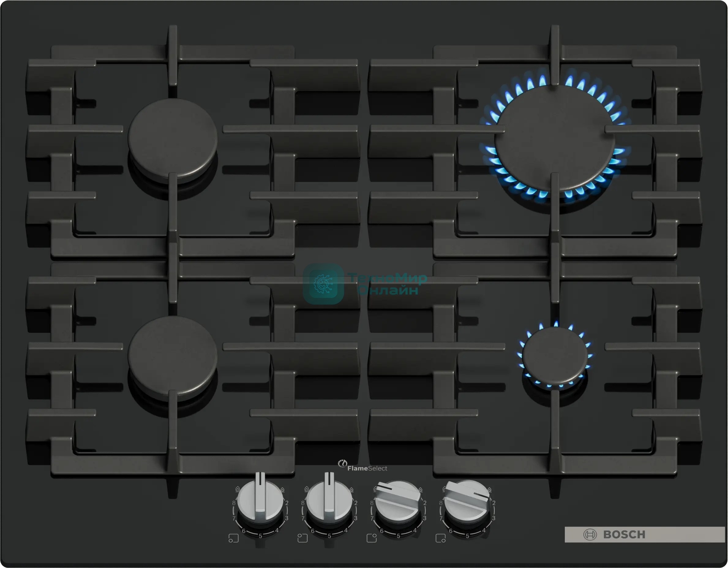Click the Bosch circular emblem icon
This screenshot has height=568, width=728.
click(x=590, y=535)
